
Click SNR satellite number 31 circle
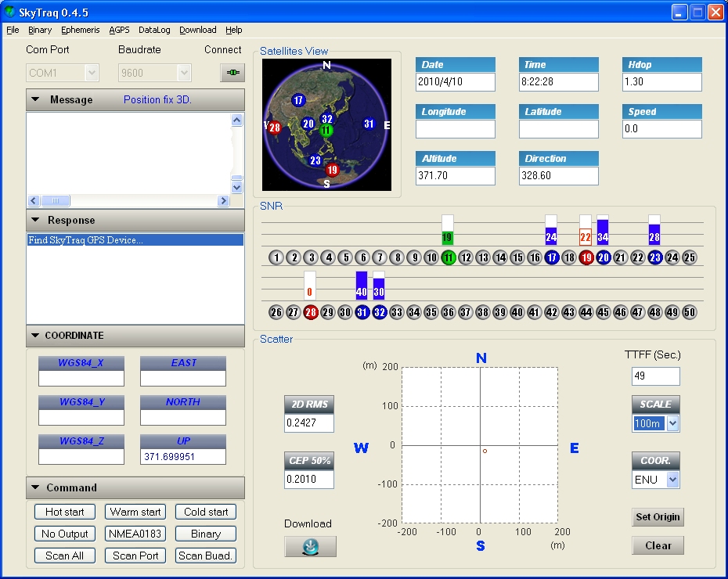(x=362, y=312)
